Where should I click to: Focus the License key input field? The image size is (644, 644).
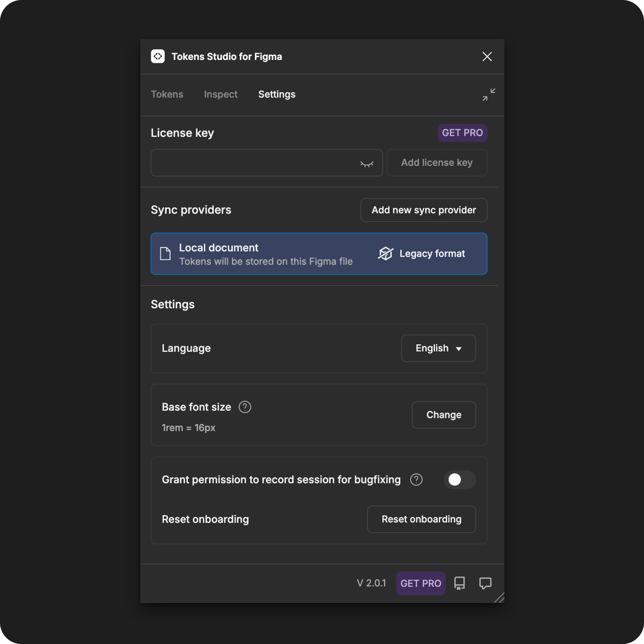click(267, 163)
